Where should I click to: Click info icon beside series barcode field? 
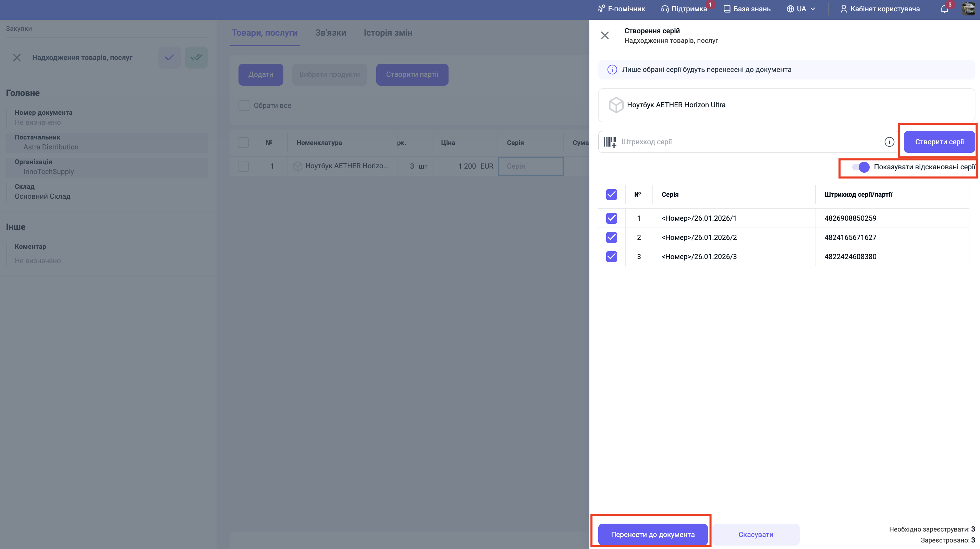click(889, 142)
